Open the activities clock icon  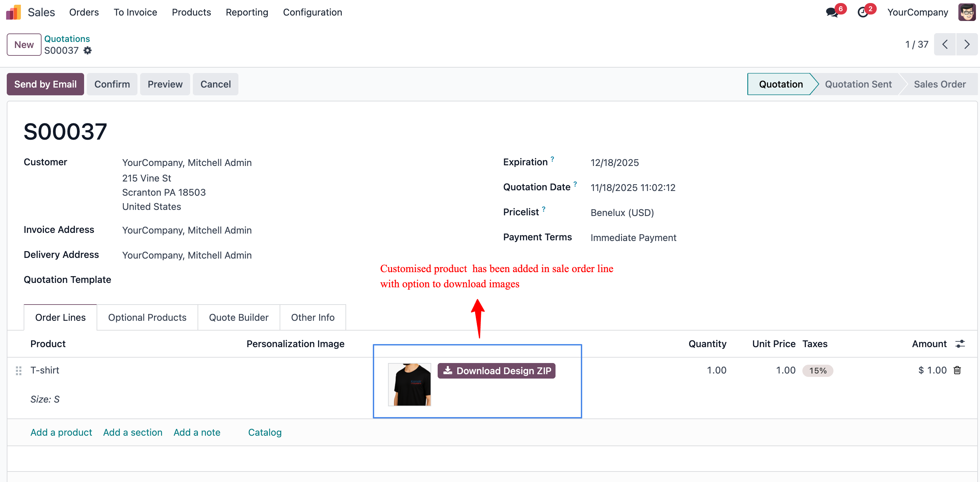point(863,12)
